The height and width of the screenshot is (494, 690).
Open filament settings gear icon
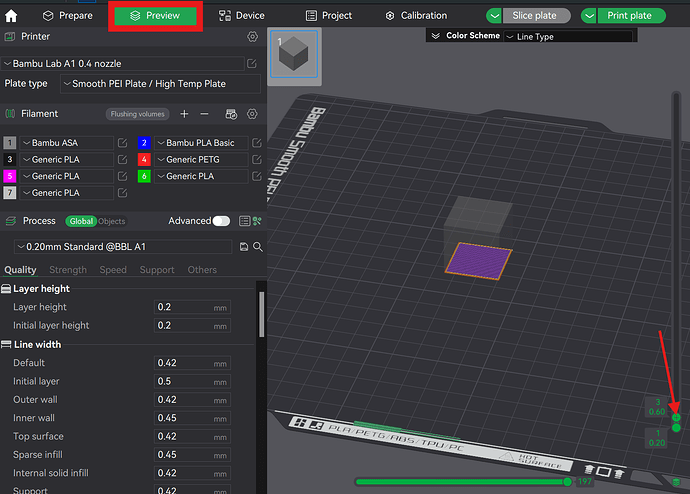click(x=252, y=114)
